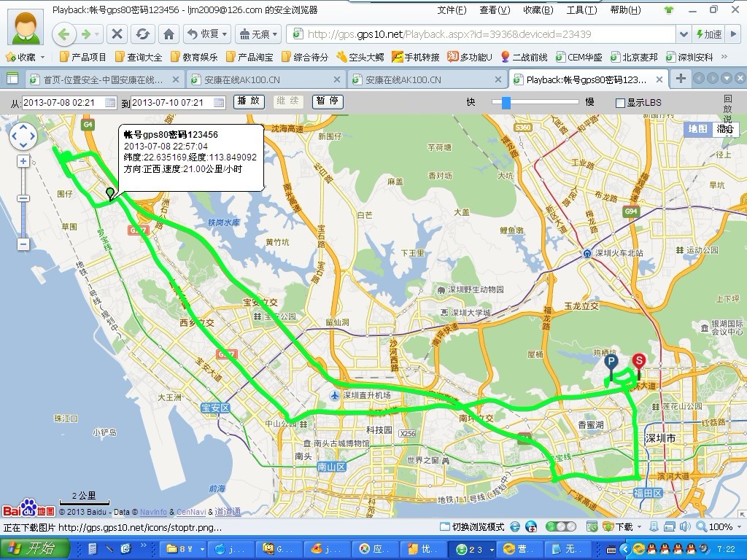
Task: Click the stop loading X icon
Action: tap(116, 34)
